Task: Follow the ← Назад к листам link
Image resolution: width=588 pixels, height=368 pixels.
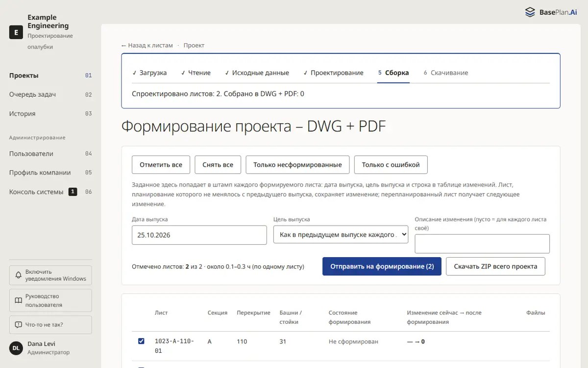Action: pyautogui.click(x=147, y=45)
